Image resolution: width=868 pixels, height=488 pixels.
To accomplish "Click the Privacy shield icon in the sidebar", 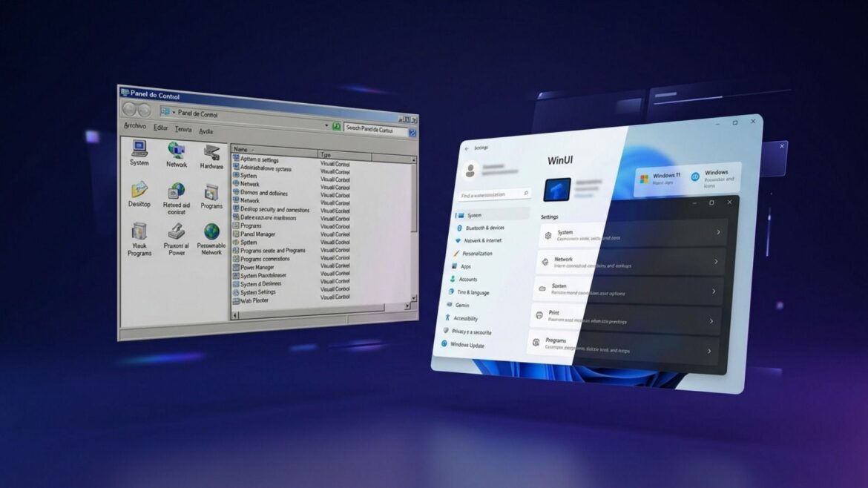I will click(446, 330).
